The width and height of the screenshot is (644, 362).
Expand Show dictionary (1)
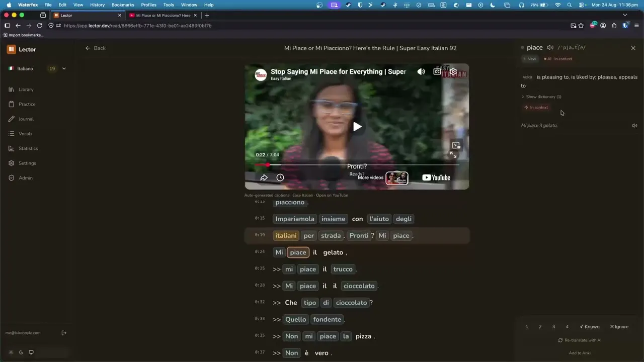[541, 97]
